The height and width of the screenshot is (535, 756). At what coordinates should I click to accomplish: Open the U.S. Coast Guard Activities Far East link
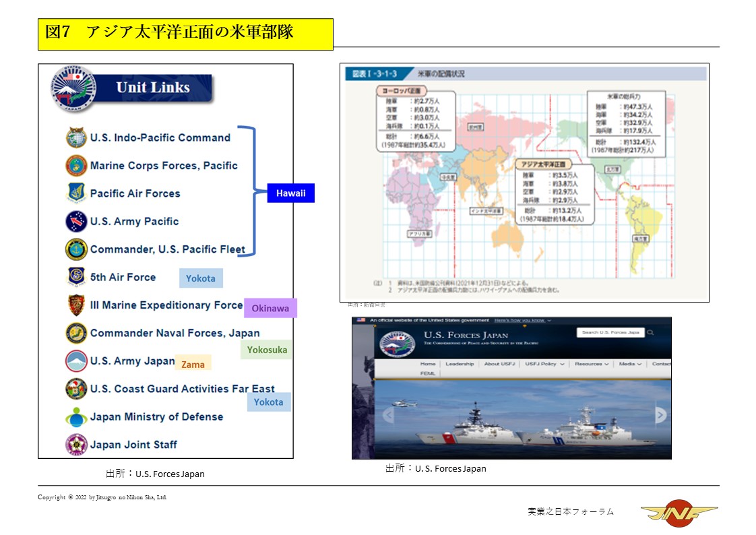[182, 389]
